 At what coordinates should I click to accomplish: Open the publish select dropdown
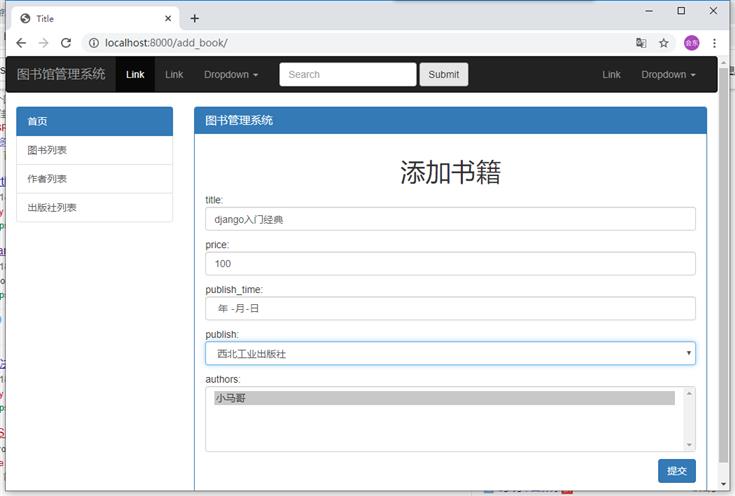click(x=450, y=354)
